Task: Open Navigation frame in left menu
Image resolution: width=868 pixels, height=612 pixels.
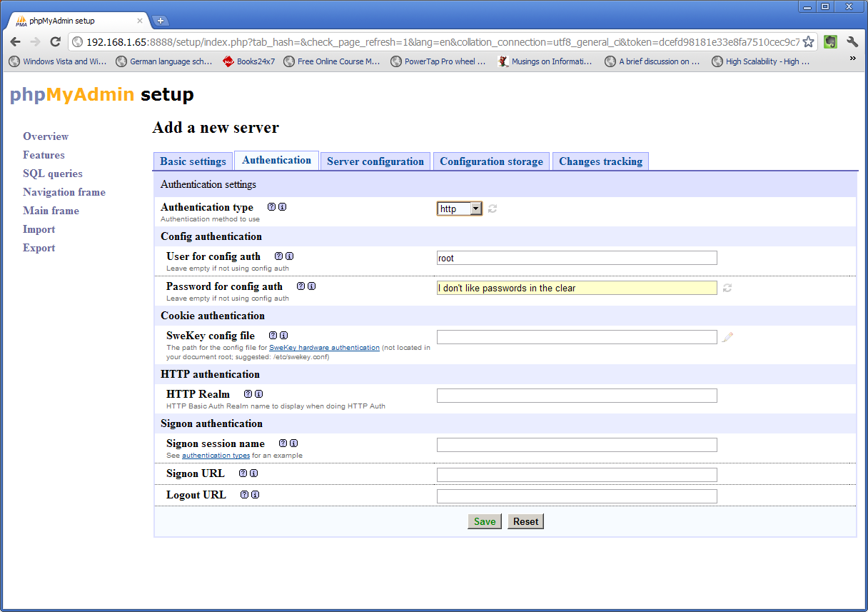Action: pos(64,192)
